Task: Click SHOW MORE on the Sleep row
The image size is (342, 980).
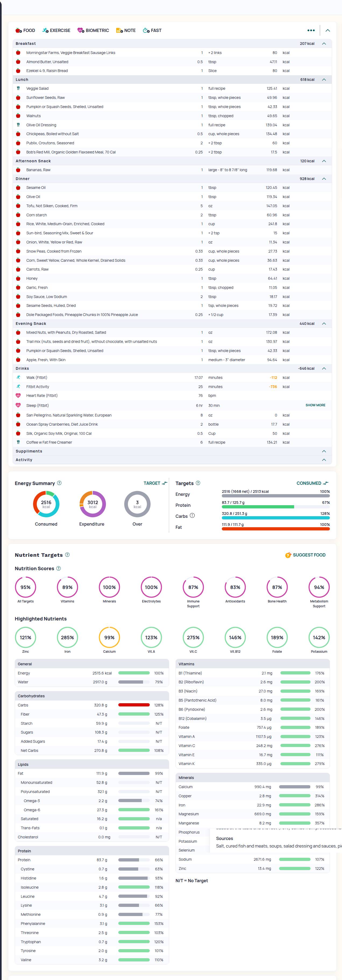Action: pos(315,405)
